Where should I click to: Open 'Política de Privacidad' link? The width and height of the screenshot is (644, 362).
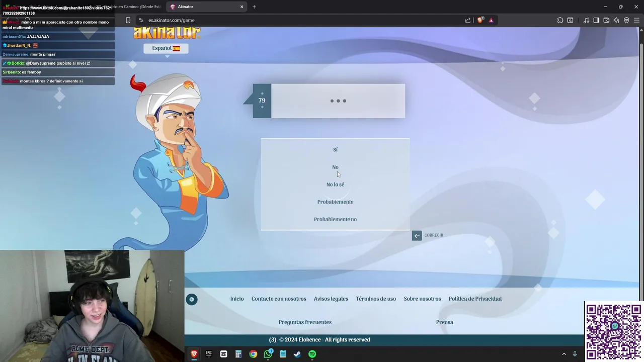[475, 299]
